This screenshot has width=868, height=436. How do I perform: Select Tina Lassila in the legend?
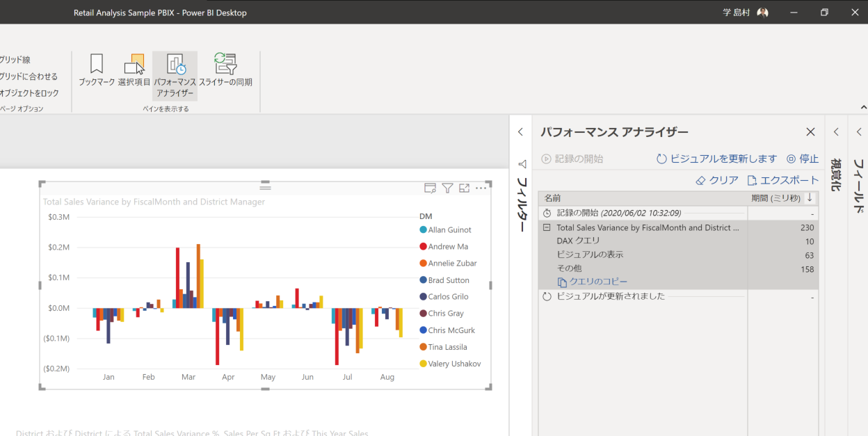coord(443,347)
